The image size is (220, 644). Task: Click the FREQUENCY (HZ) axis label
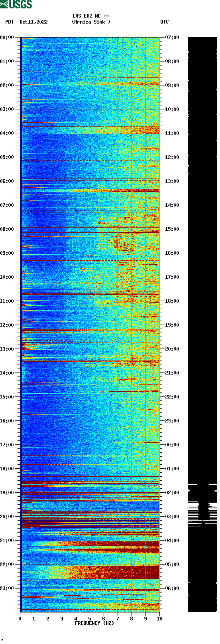pos(94,623)
